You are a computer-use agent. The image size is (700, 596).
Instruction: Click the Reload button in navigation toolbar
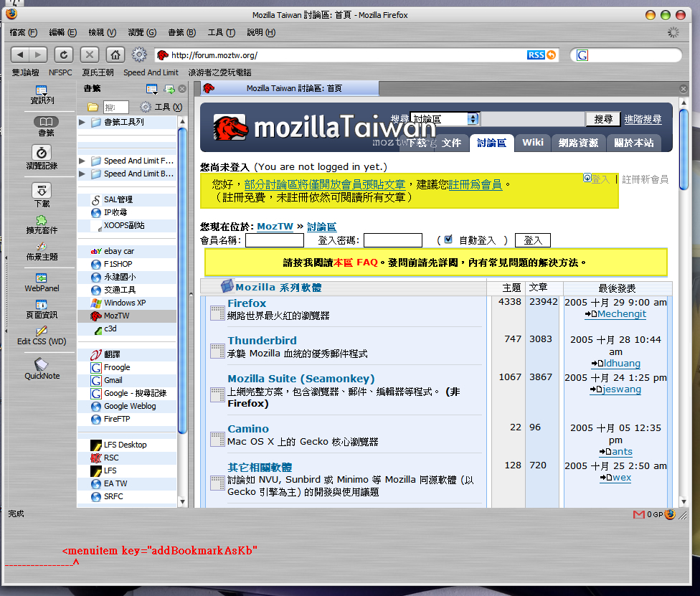64,55
